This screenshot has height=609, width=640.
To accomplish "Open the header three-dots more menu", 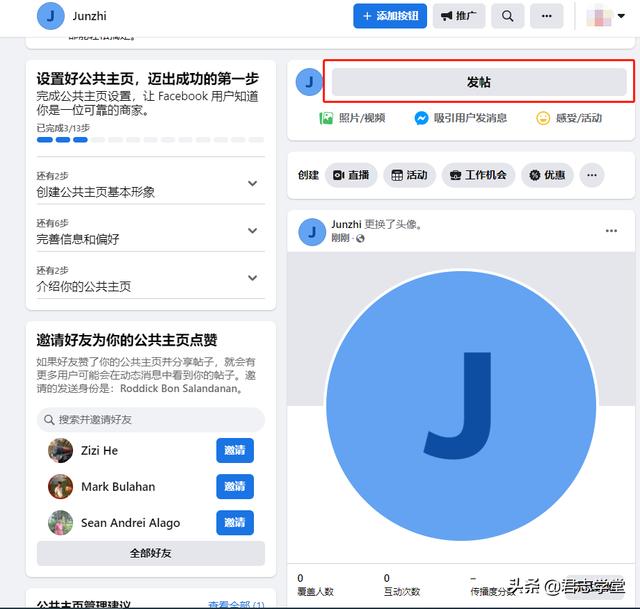I will point(547,16).
